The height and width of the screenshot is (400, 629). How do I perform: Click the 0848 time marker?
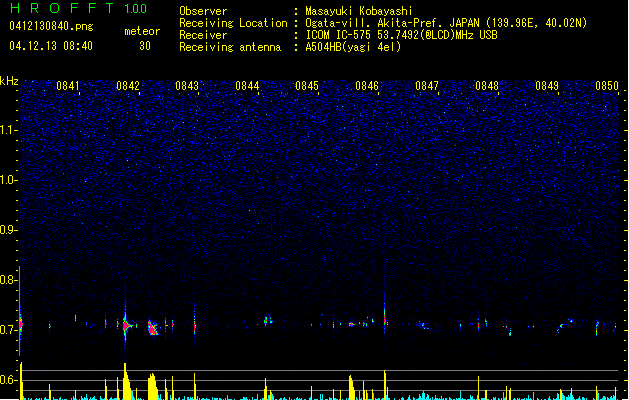coord(487,86)
